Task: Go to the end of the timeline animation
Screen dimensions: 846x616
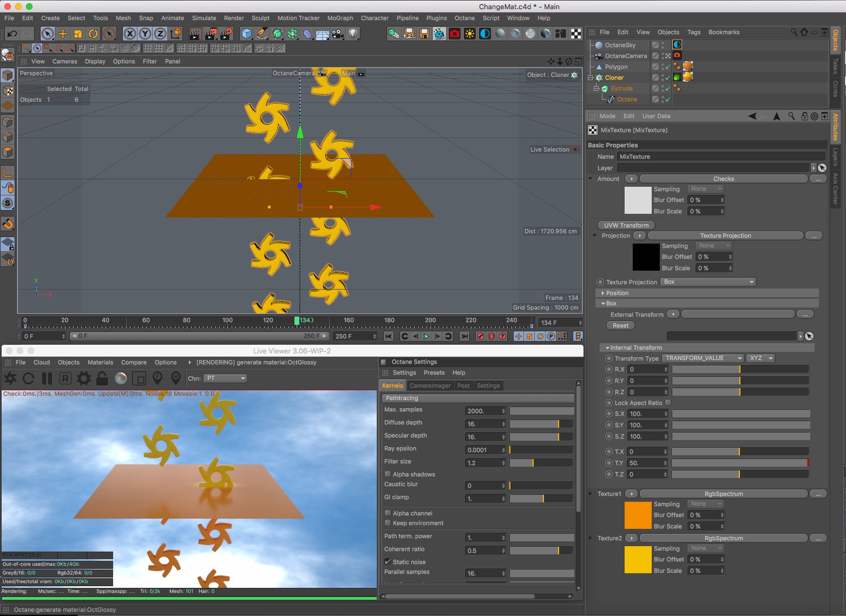Action: coord(464,336)
